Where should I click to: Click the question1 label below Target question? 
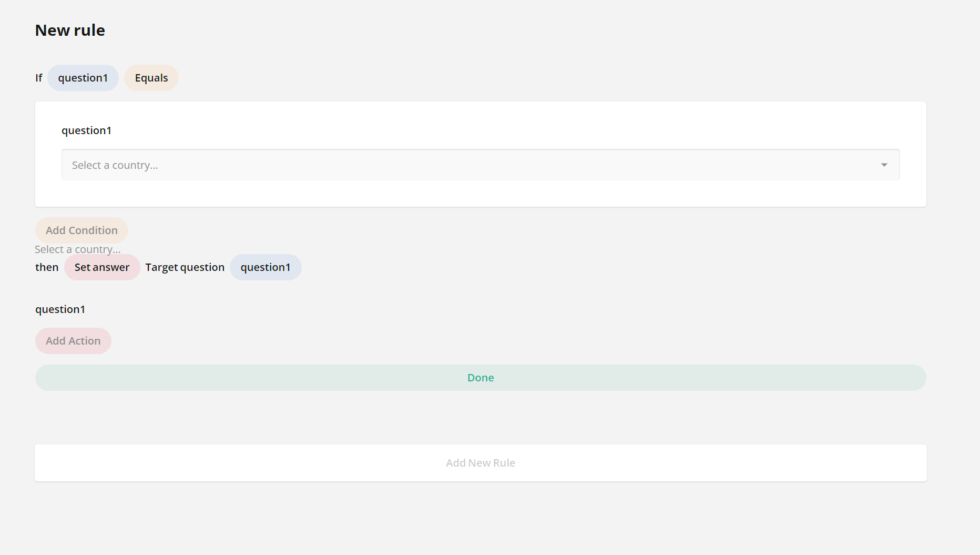[x=60, y=309]
